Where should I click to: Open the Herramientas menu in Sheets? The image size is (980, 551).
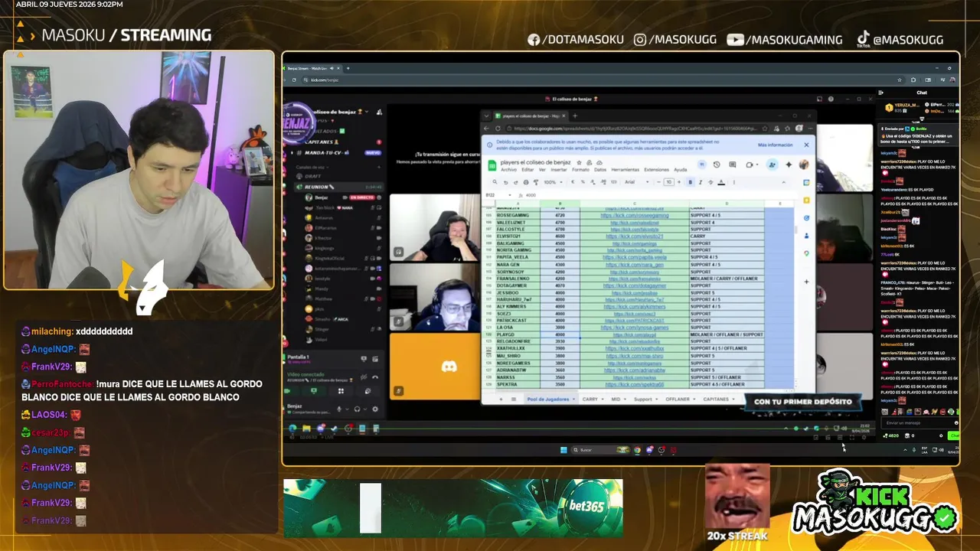pos(626,170)
